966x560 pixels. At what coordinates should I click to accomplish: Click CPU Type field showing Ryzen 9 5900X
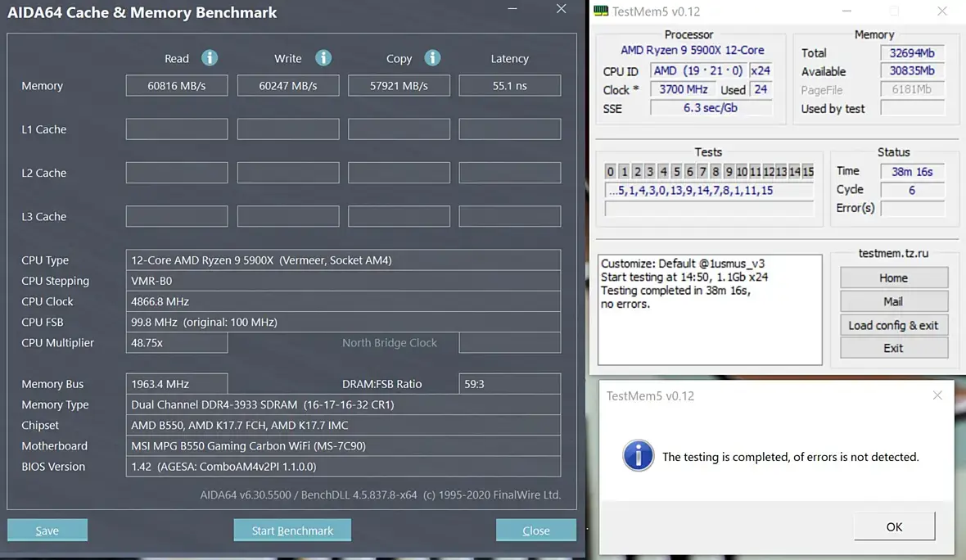tap(343, 260)
